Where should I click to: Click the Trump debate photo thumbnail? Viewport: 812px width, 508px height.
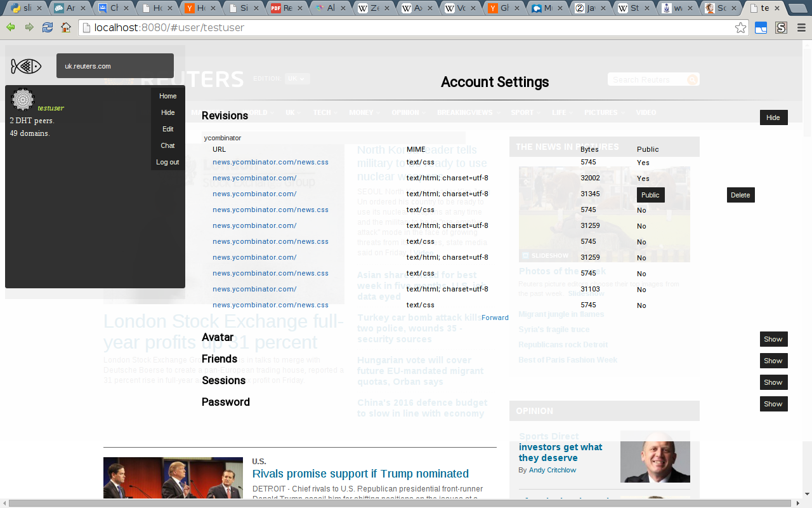click(173, 478)
